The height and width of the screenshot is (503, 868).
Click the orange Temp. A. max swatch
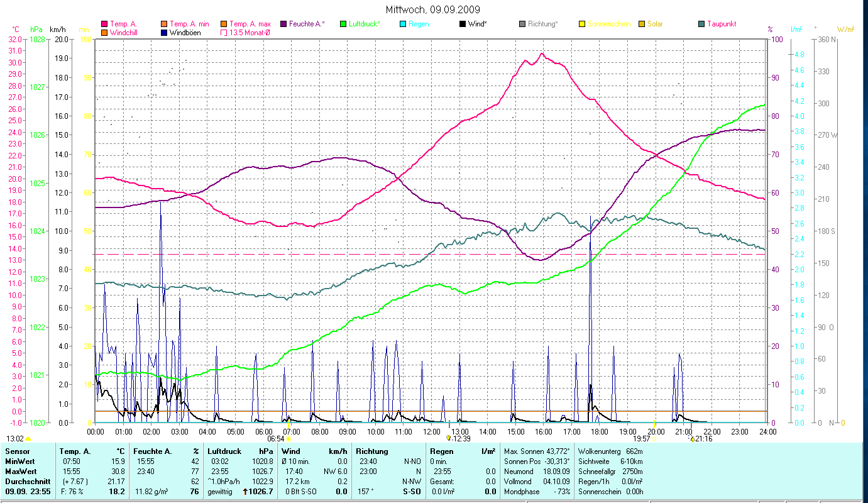pos(224,24)
